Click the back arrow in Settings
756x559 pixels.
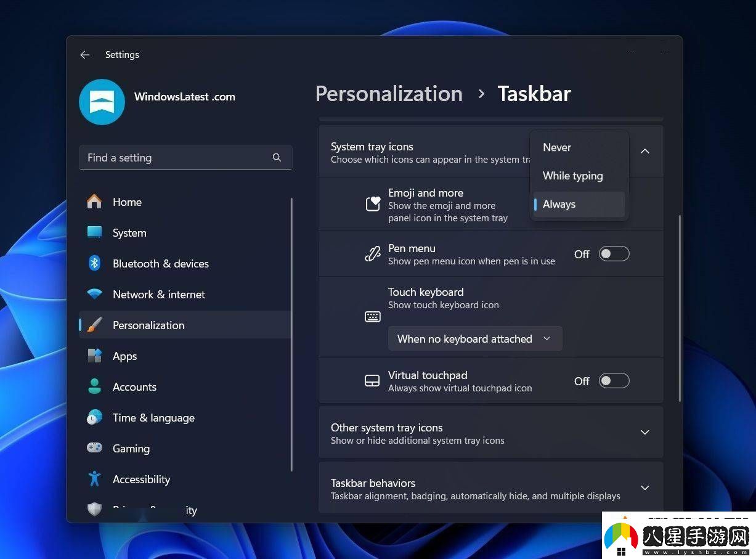85,55
